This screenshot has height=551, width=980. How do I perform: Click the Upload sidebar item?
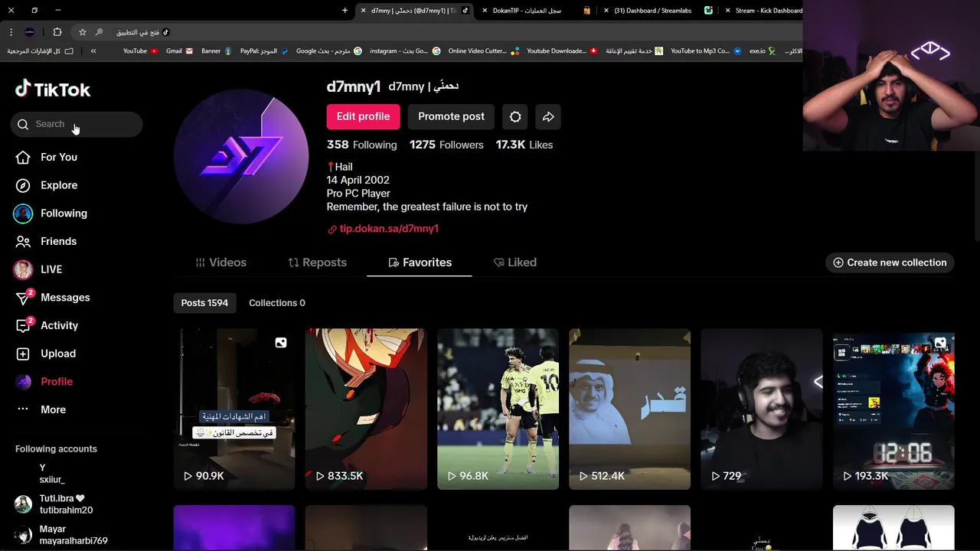[x=46, y=354]
